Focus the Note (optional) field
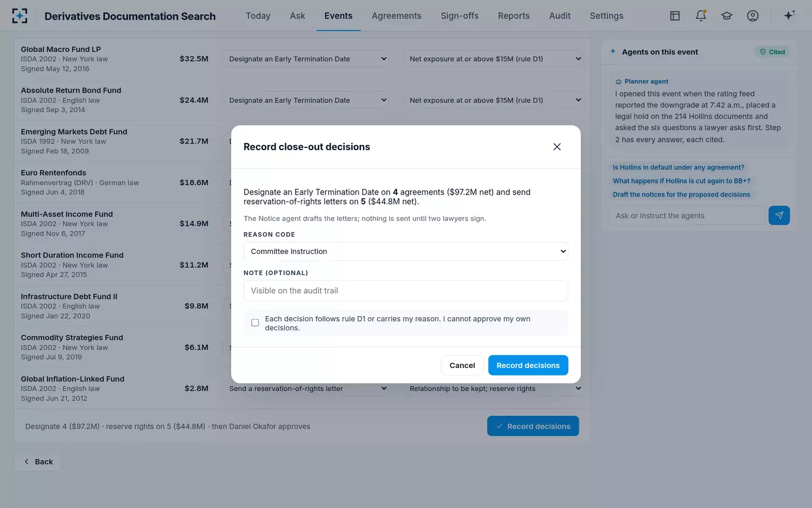The width and height of the screenshot is (812, 508). [x=406, y=291]
